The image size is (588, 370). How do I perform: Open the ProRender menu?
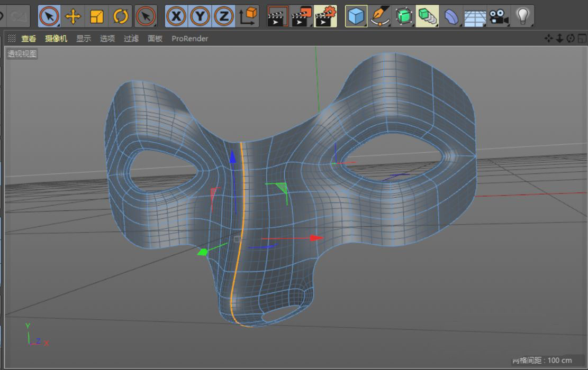tap(189, 39)
